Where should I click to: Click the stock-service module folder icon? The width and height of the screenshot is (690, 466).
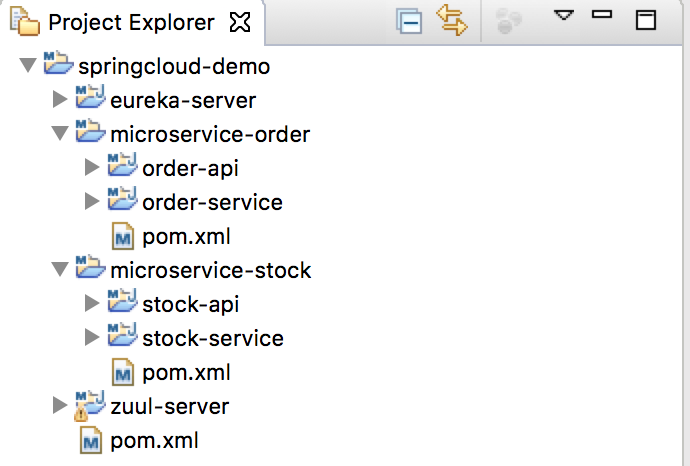coord(122,338)
